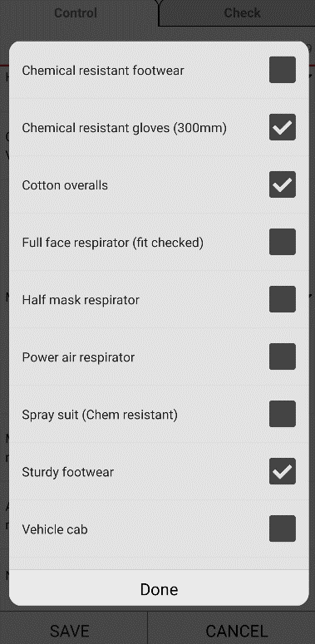Viewport: 315px width, 644px height.
Task: Click the SAVE button
Action: 70,631
